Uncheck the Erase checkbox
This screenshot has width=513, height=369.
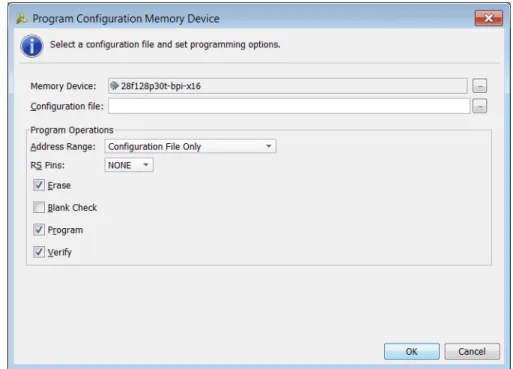point(39,185)
